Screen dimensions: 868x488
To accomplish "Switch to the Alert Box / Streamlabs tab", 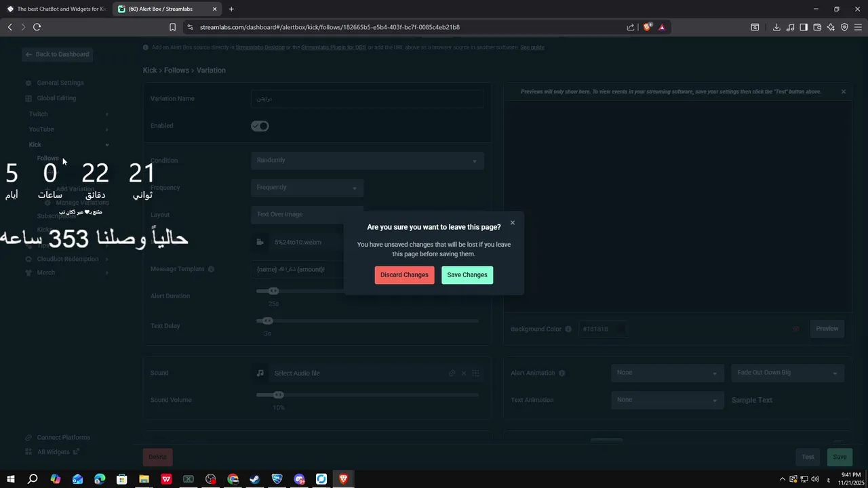I will 167,9.
